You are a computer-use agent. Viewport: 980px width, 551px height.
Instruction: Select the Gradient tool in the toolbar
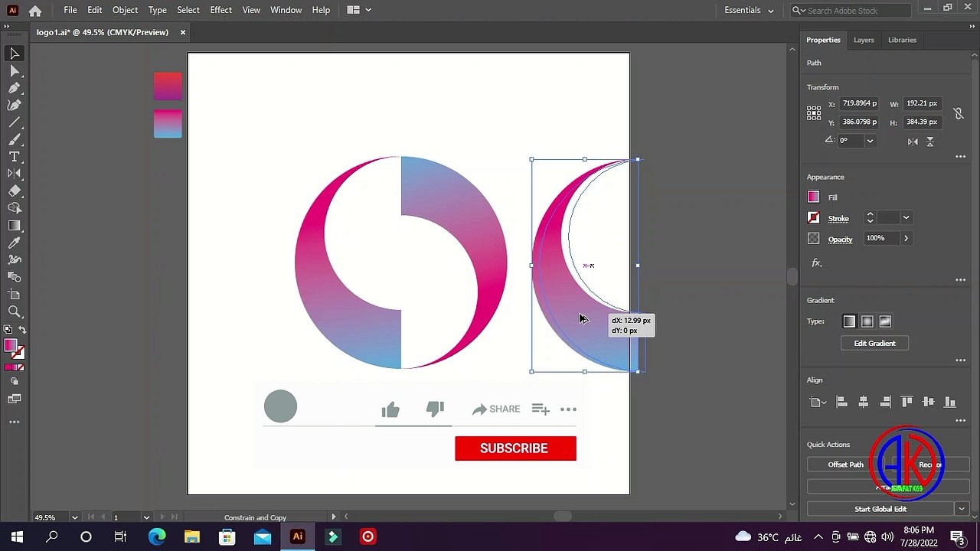(15, 226)
